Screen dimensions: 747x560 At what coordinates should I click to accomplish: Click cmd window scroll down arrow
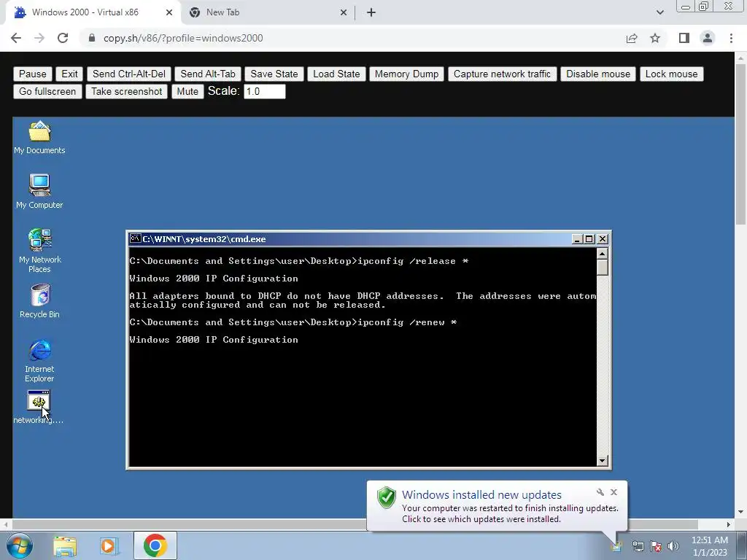pos(602,461)
